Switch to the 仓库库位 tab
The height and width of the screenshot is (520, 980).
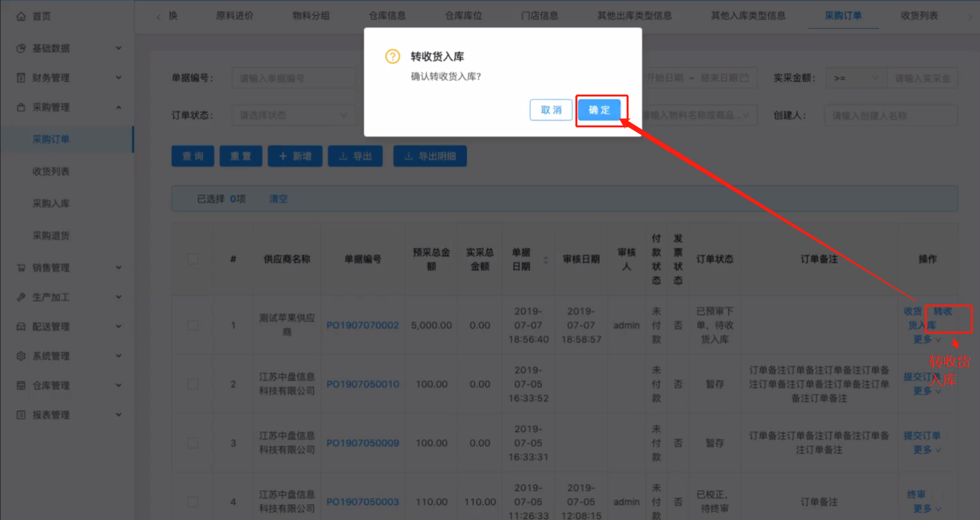(x=464, y=16)
